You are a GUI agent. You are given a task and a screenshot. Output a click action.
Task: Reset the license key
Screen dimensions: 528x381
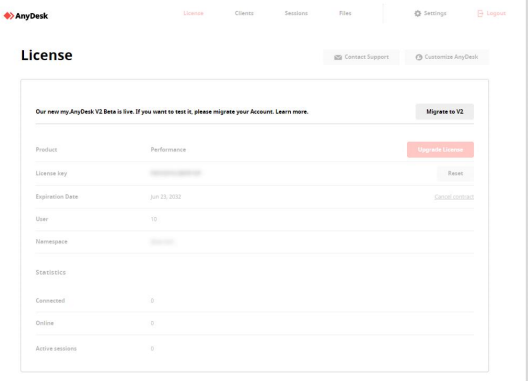point(455,173)
